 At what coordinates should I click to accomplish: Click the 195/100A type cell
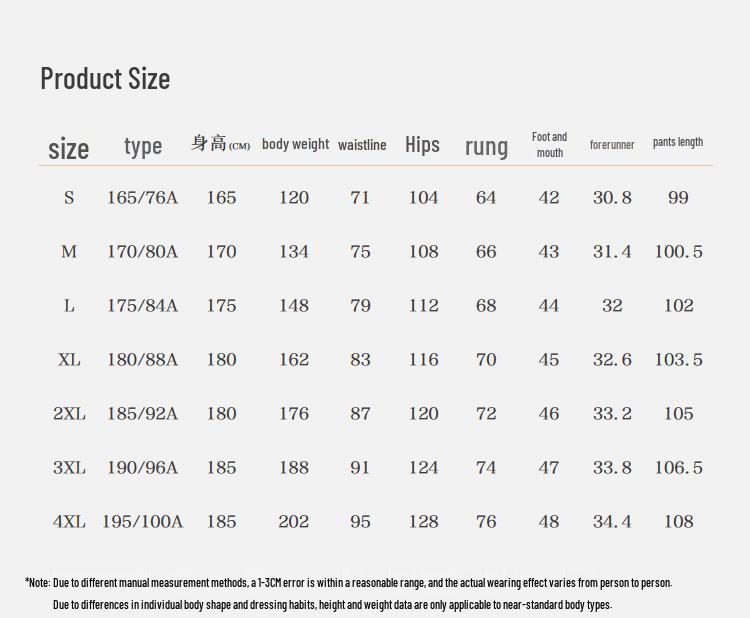click(142, 522)
